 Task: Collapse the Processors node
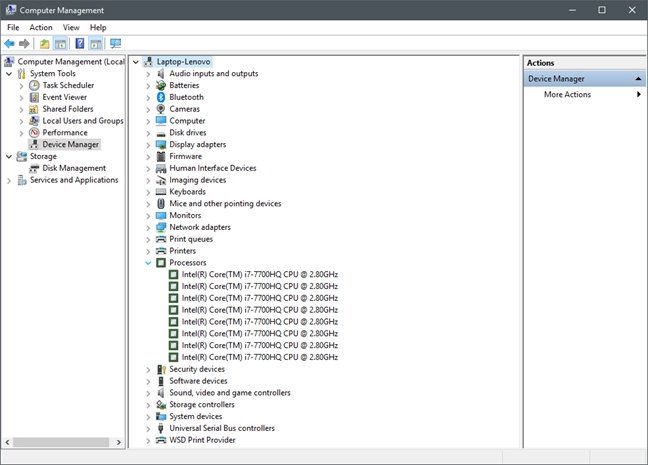coord(148,263)
